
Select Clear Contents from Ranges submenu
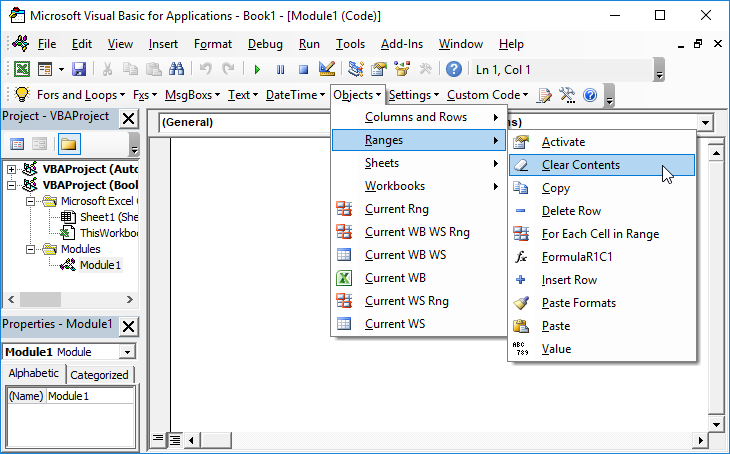(580, 165)
